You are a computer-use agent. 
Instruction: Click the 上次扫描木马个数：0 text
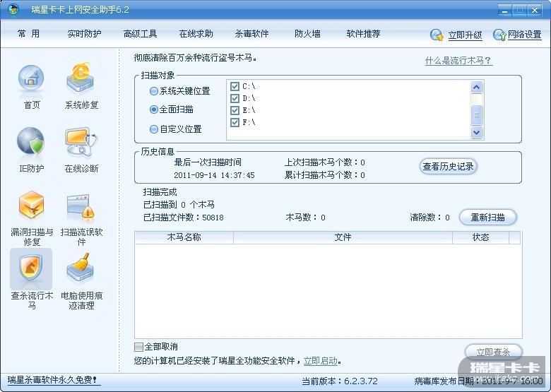(325, 162)
